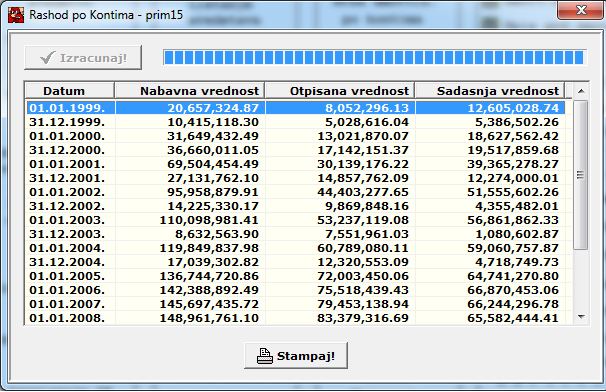This screenshot has height=392, width=606.
Task: Click value 9,869,848.16
Action: 366,206
